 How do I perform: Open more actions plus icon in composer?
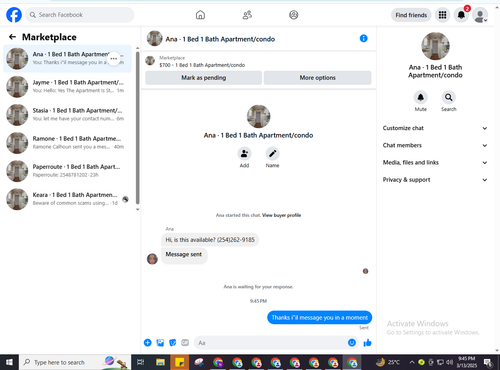point(148,343)
